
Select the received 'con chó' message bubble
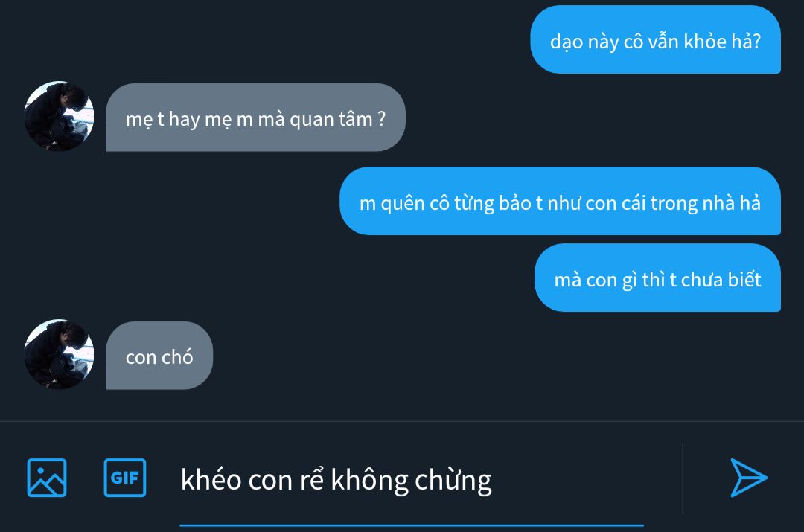(159, 356)
